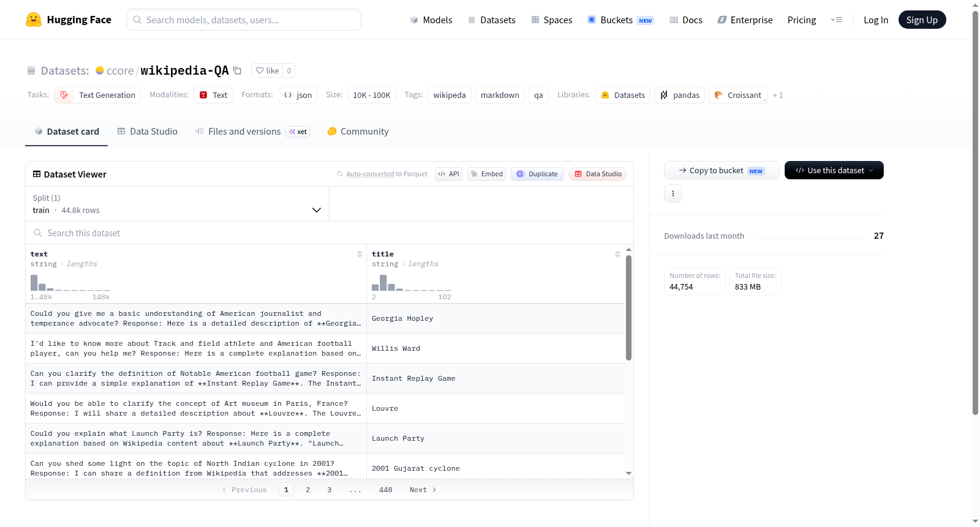Image resolution: width=980 pixels, height=527 pixels.
Task: Click the Sign Up button
Action: pyautogui.click(x=922, y=20)
